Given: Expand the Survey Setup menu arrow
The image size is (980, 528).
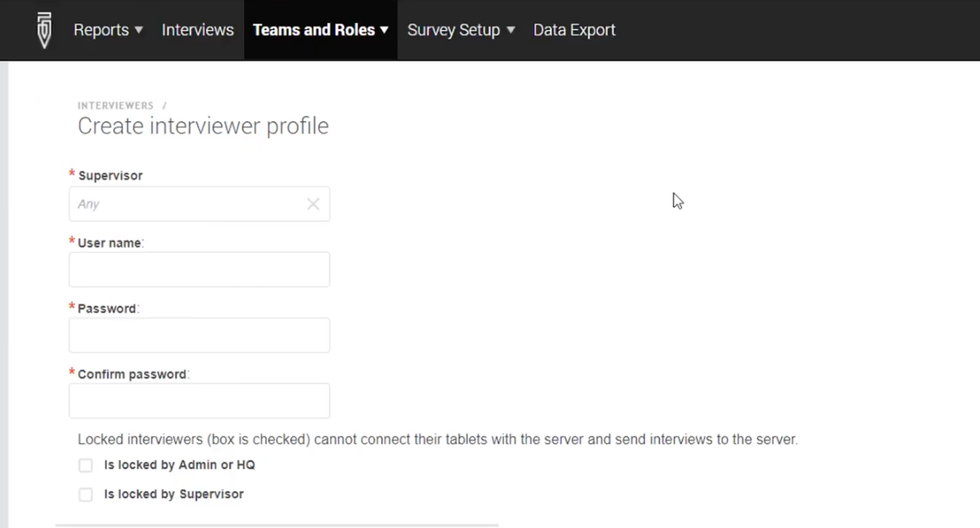Looking at the screenshot, I should point(510,30).
